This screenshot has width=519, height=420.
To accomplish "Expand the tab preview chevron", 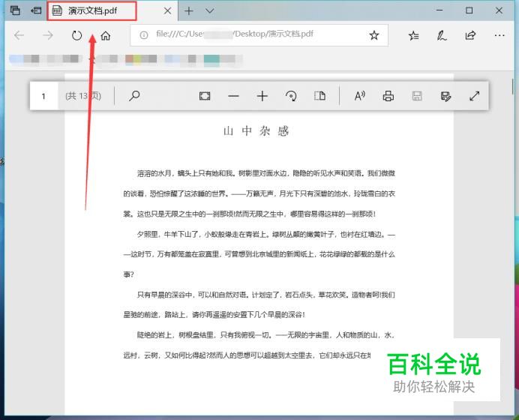I will click(x=209, y=11).
